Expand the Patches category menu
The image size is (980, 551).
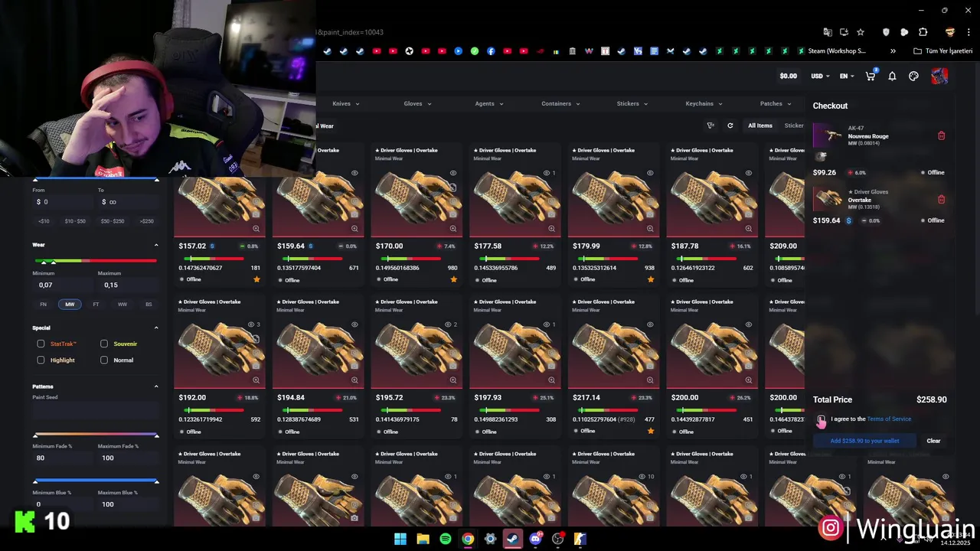pos(776,103)
